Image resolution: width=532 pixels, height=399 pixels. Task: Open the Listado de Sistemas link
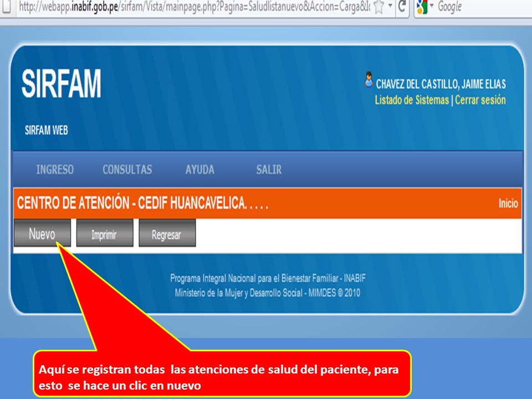[x=412, y=100]
